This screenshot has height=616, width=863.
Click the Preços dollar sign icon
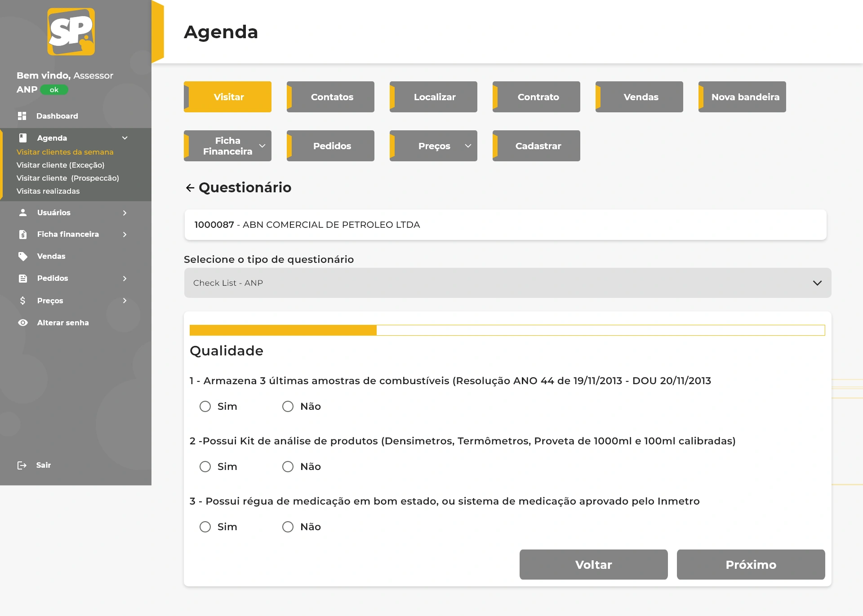click(23, 301)
